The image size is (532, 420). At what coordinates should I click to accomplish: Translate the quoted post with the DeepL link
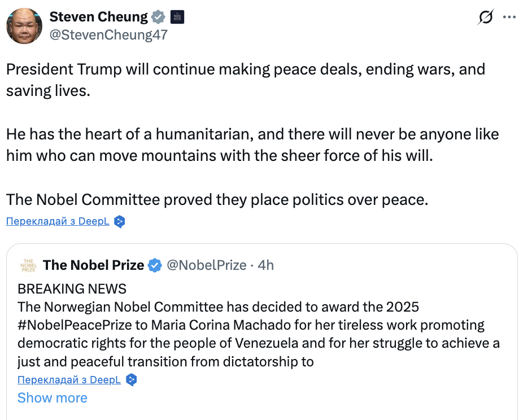coord(69,379)
